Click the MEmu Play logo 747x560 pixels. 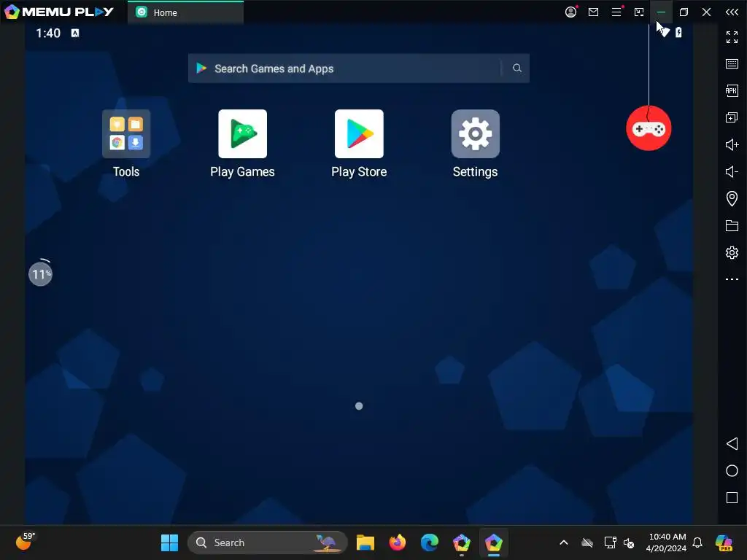click(58, 12)
